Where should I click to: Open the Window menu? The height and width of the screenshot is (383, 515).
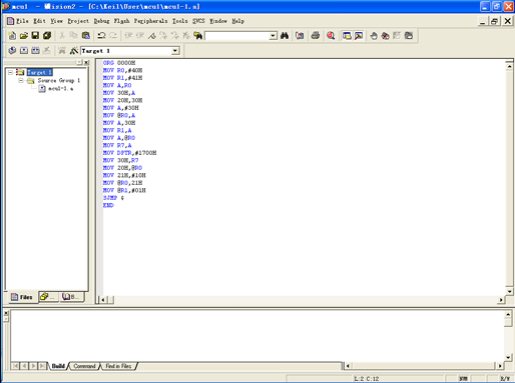pyautogui.click(x=218, y=21)
